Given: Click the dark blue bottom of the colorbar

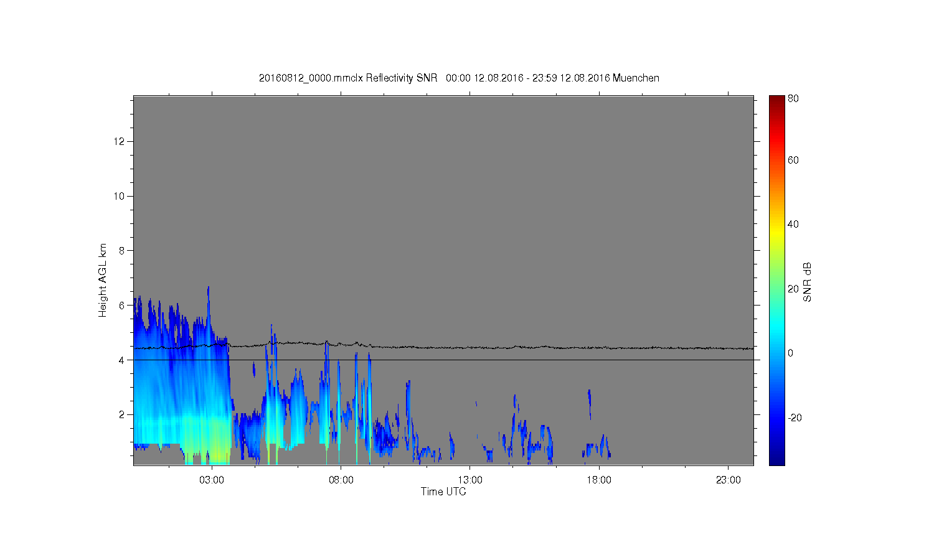Looking at the screenshot, I should [777, 459].
